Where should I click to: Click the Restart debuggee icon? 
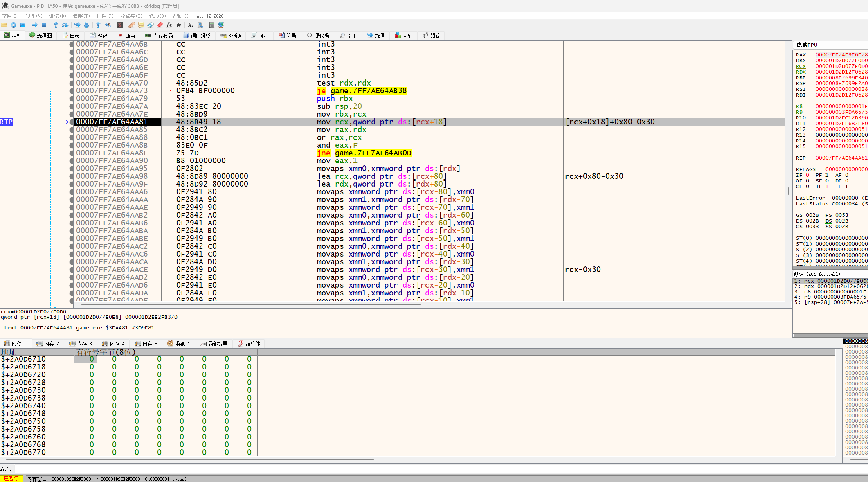[x=13, y=25]
